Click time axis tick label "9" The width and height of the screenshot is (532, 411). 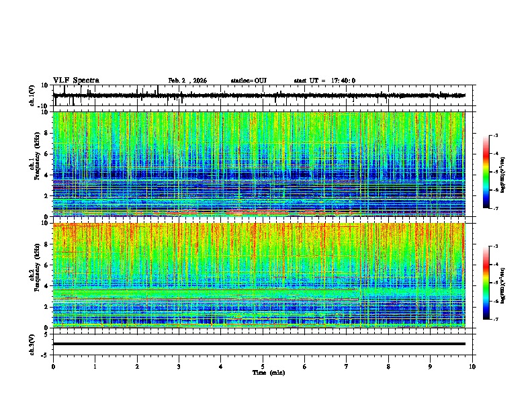430,367
